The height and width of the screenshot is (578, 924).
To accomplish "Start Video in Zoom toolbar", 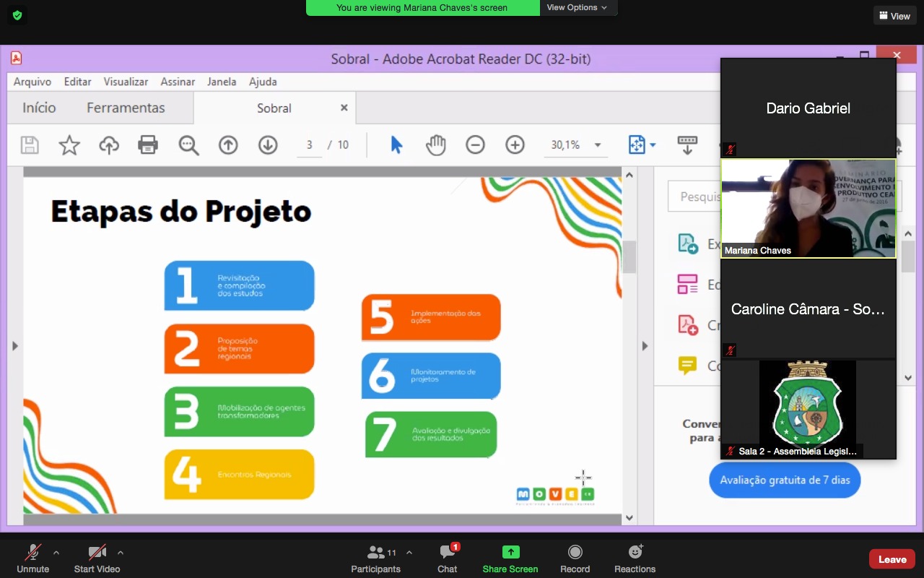I will pos(97,558).
